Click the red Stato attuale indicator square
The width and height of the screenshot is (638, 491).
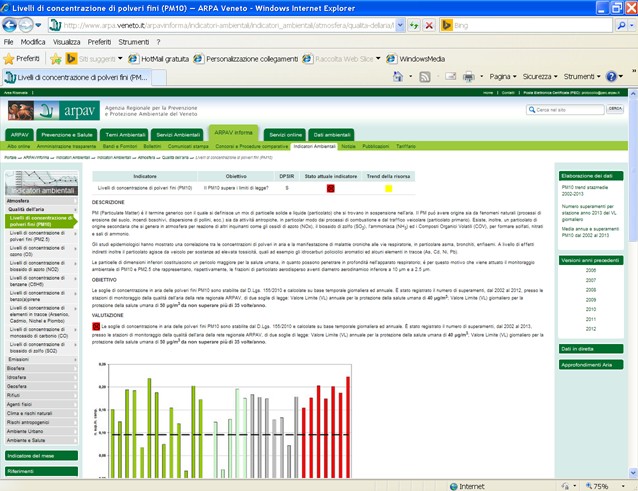pyautogui.click(x=330, y=188)
